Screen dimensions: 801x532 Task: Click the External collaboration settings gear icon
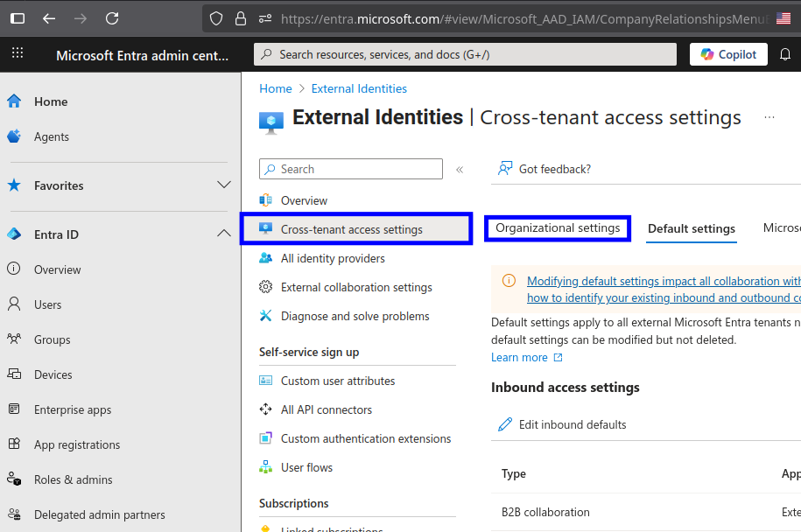coord(265,286)
